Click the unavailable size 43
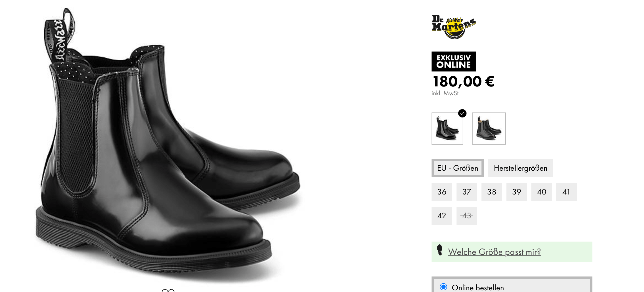The image size is (644, 292). (x=467, y=216)
